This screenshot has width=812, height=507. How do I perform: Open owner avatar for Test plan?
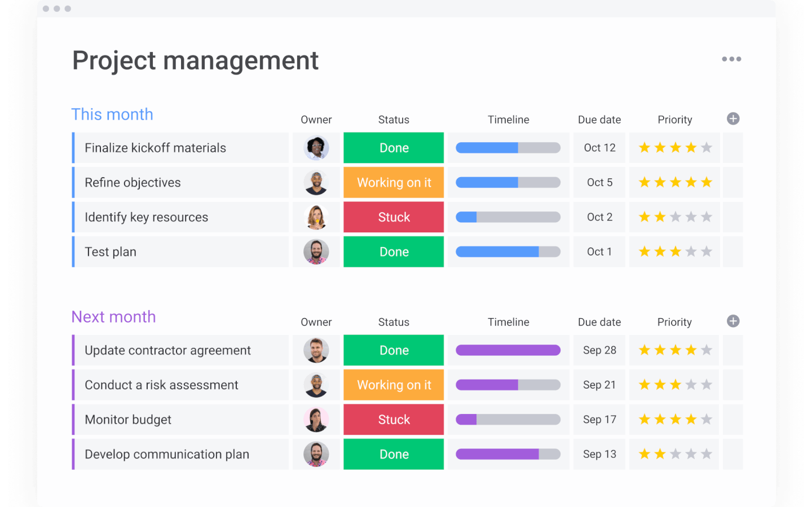[316, 252]
